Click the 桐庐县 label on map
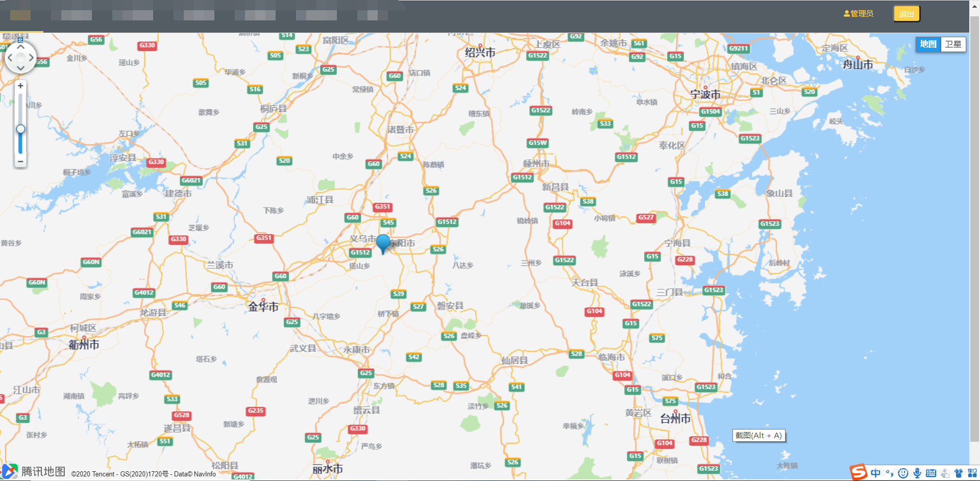The width and height of the screenshot is (980, 481). 273,109
